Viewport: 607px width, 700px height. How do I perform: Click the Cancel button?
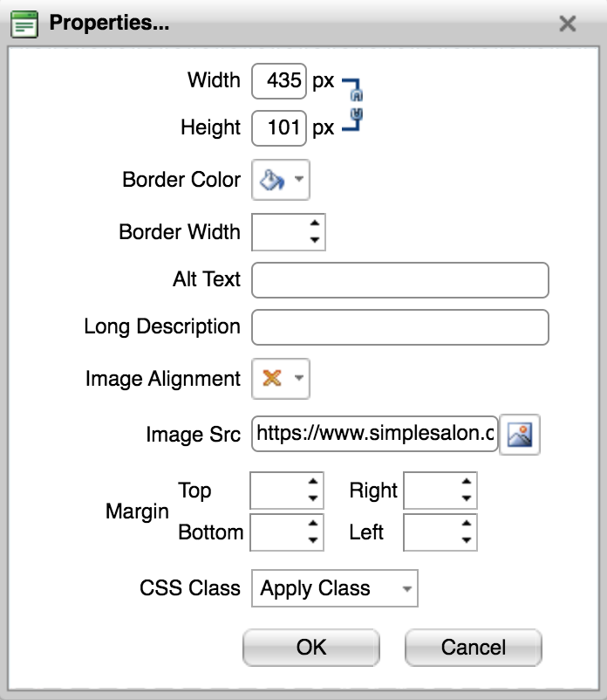tap(474, 648)
